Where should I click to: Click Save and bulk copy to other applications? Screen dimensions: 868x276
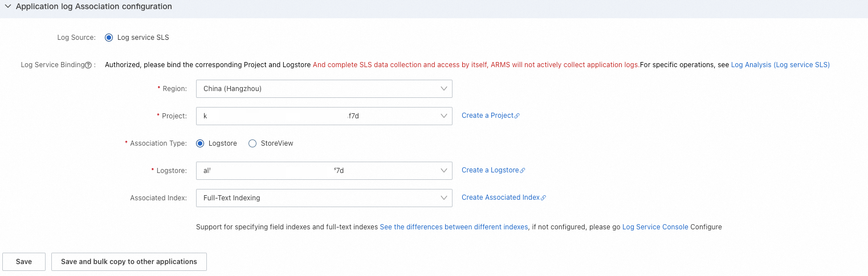click(129, 262)
